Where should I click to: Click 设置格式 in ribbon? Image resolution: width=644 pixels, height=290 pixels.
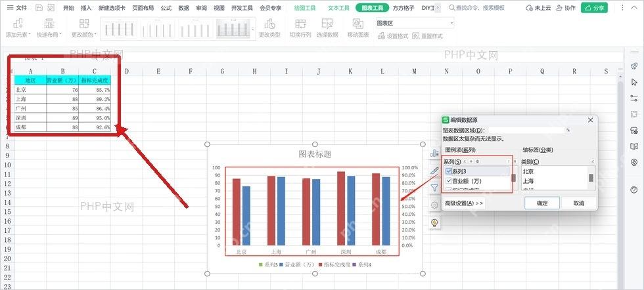pyautogui.click(x=393, y=36)
